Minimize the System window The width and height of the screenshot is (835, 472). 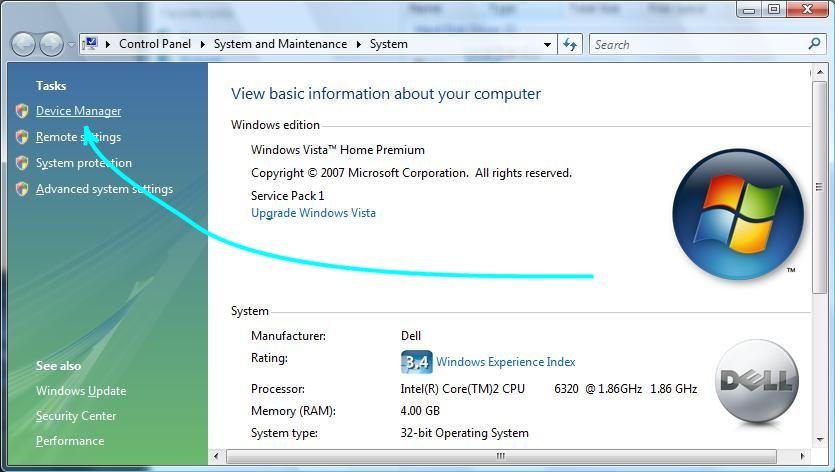coord(750,9)
